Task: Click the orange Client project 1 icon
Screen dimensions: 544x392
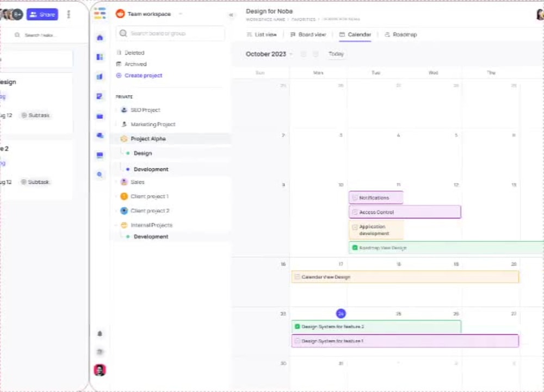Action: [x=124, y=196]
